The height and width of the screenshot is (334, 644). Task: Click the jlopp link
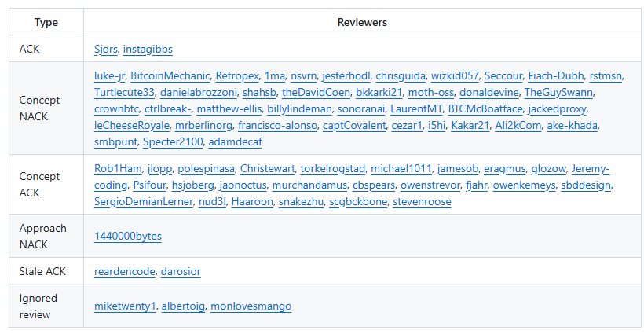159,169
